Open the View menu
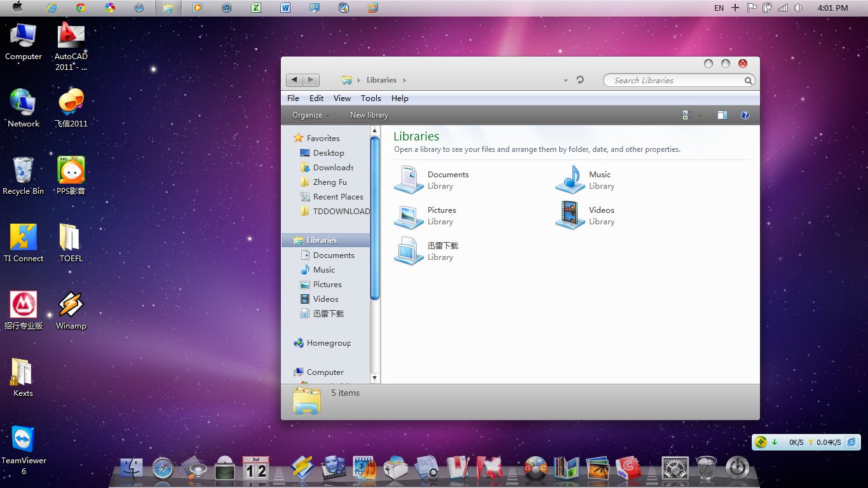This screenshot has height=488, width=868. click(342, 98)
